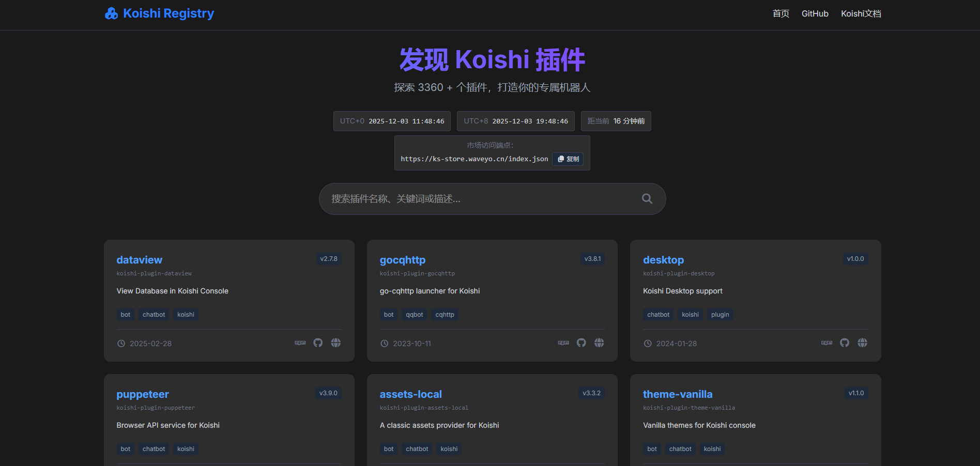
Task: Open npm page for desktop plugin
Action: (827, 343)
